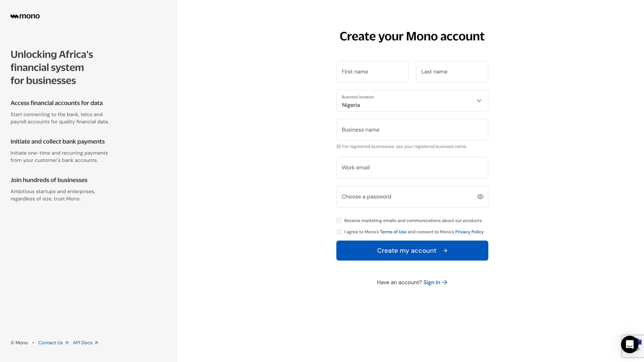Open the chat support bubble icon
Image resolution: width=644 pixels, height=362 pixels.
pos(630,344)
